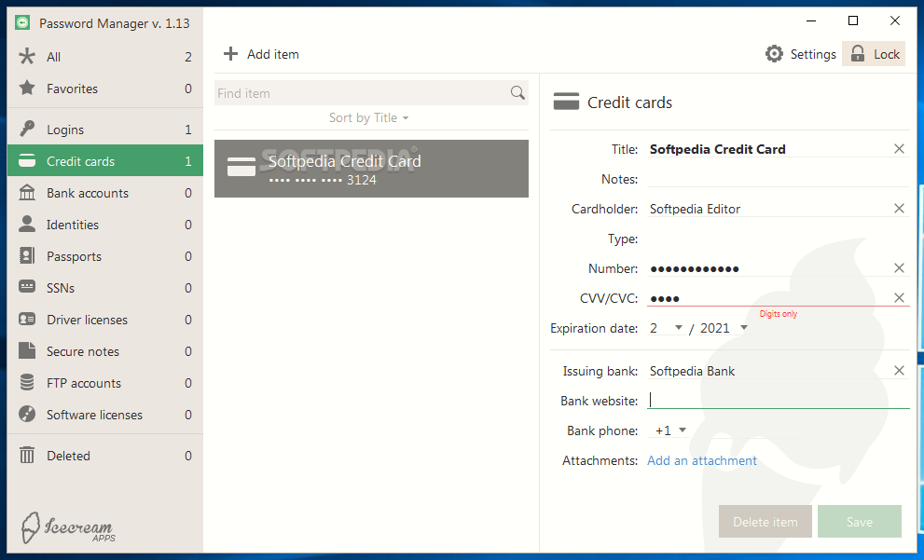The height and width of the screenshot is (560, 924).
Task: Clear the Issuing bank field with X
Action: [x=899, y=371]
